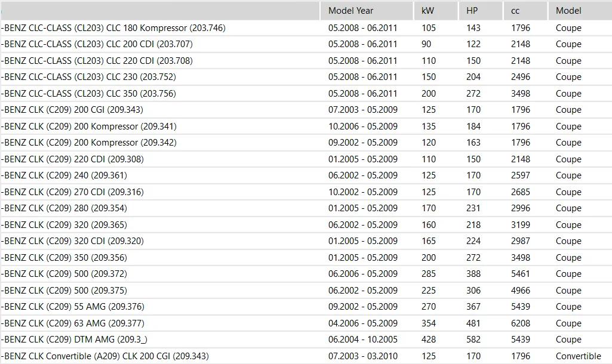Click kW value 90
The width and height of the screenshot is (612, 364).
click(x=426, y=44)
